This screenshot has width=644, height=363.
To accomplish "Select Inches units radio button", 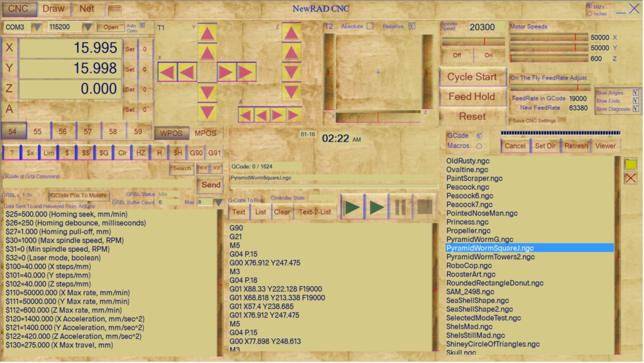I will [x=590, y=14].
